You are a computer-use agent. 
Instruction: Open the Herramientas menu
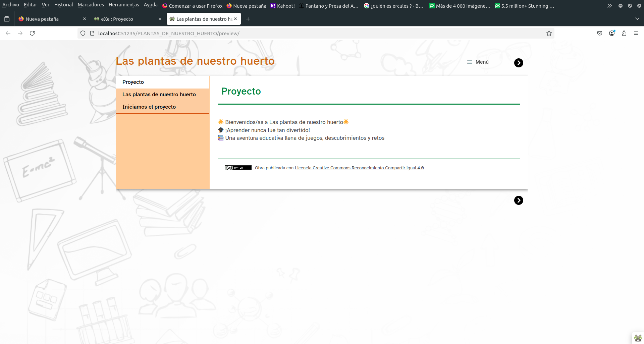[x=124, y=5]
